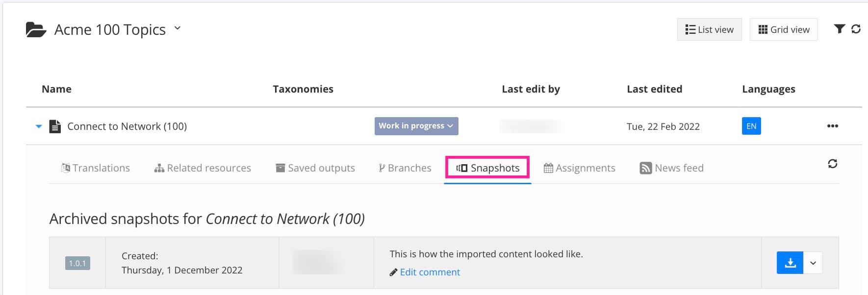The width and height of the screenshot is (868, 295).
Task: Click the pencil icon next to Edit comment
Action: coord(393,272)
